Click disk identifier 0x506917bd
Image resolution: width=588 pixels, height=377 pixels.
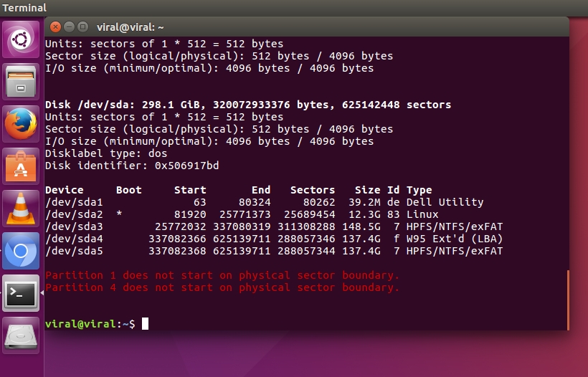click(186, 166)
